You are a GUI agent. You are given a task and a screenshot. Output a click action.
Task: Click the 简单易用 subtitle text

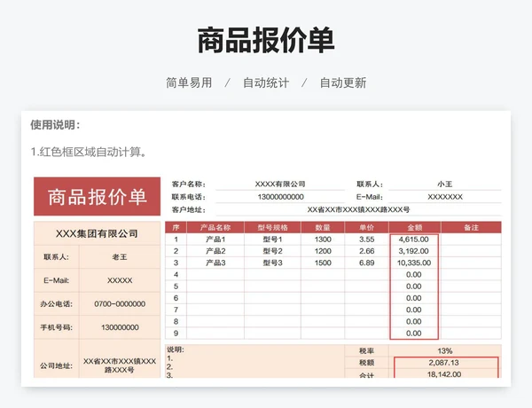(189, 82)
